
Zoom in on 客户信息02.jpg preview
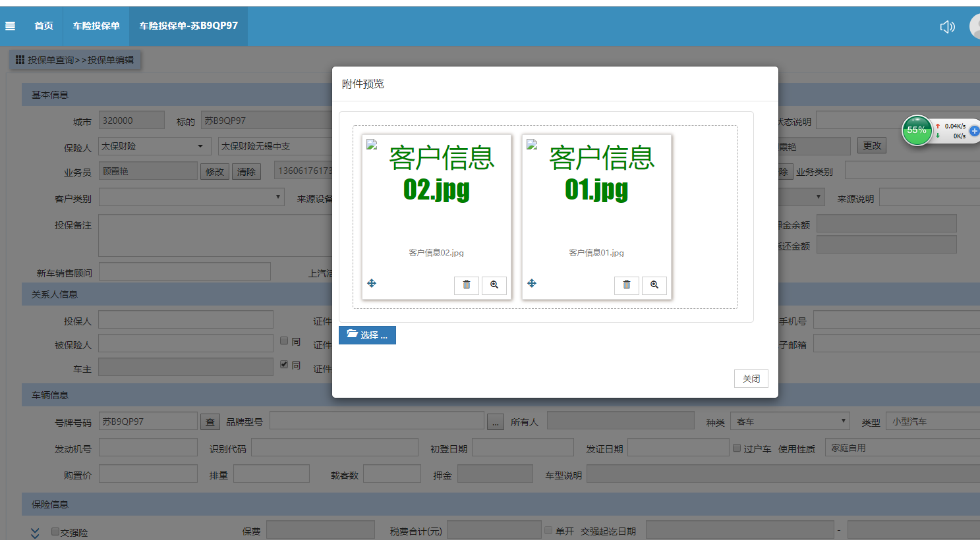point(494,284)
